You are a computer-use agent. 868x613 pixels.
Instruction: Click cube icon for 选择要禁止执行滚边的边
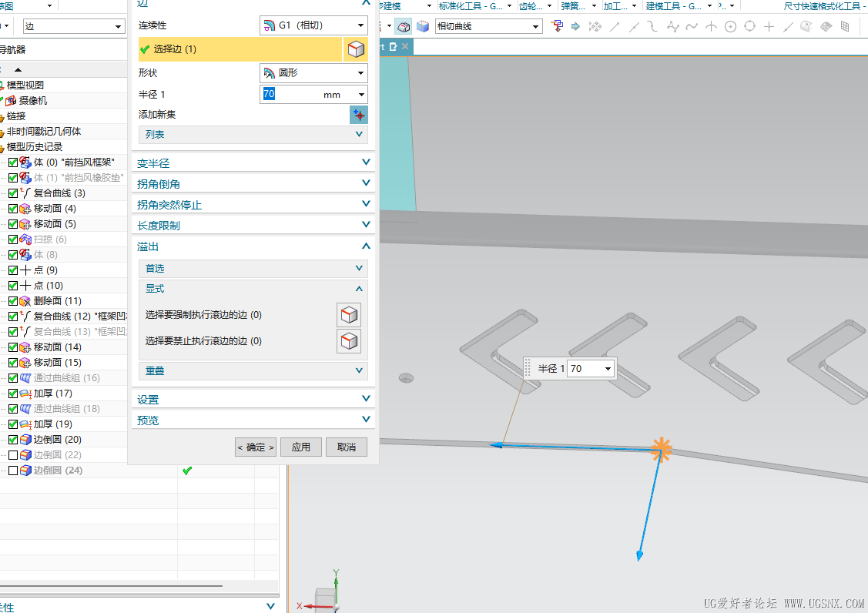pos(349,341)
